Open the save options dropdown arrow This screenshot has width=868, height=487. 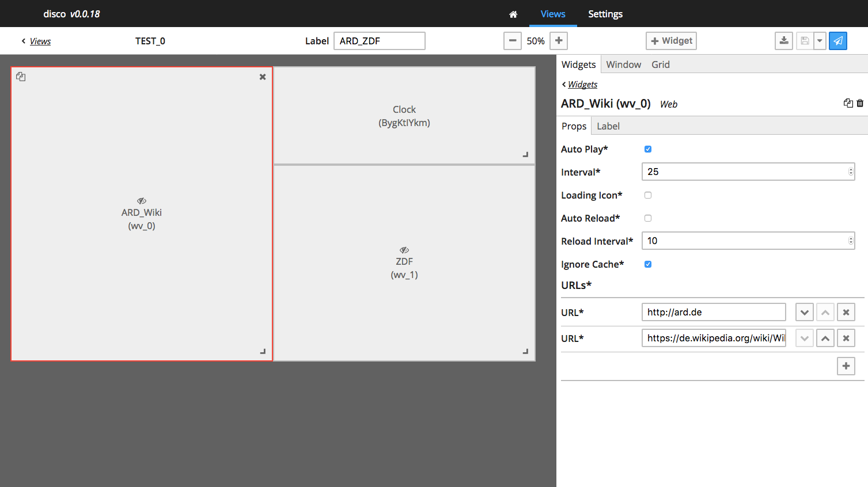point(820,41)
